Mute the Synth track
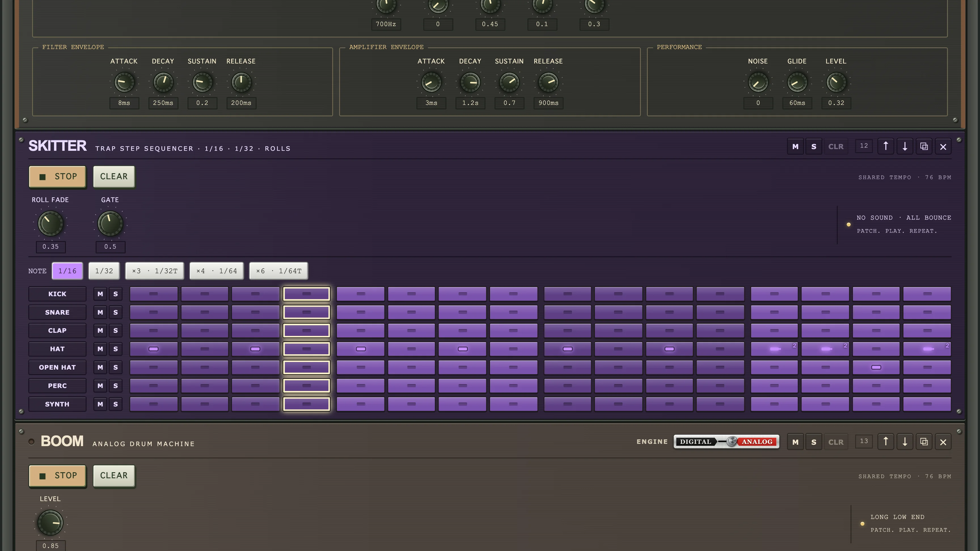This screenshot has height=551, width=980. (x=100, y=404)
